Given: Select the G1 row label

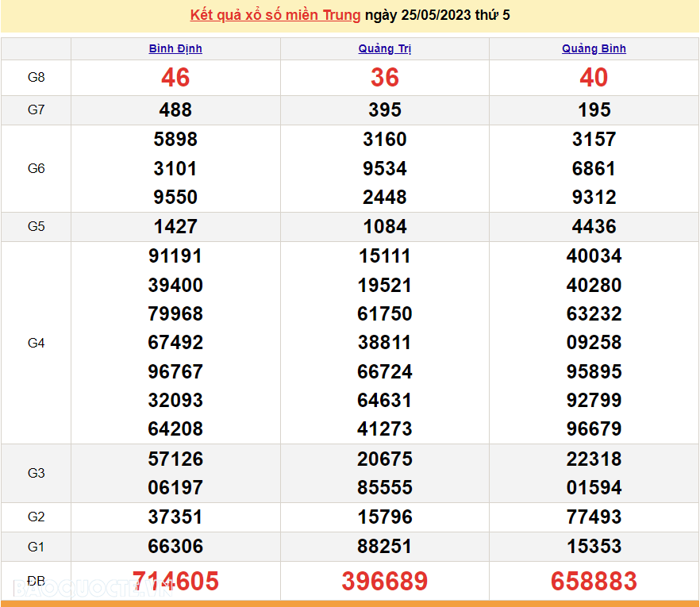Looking at the screenshot, I should (36, 546).
